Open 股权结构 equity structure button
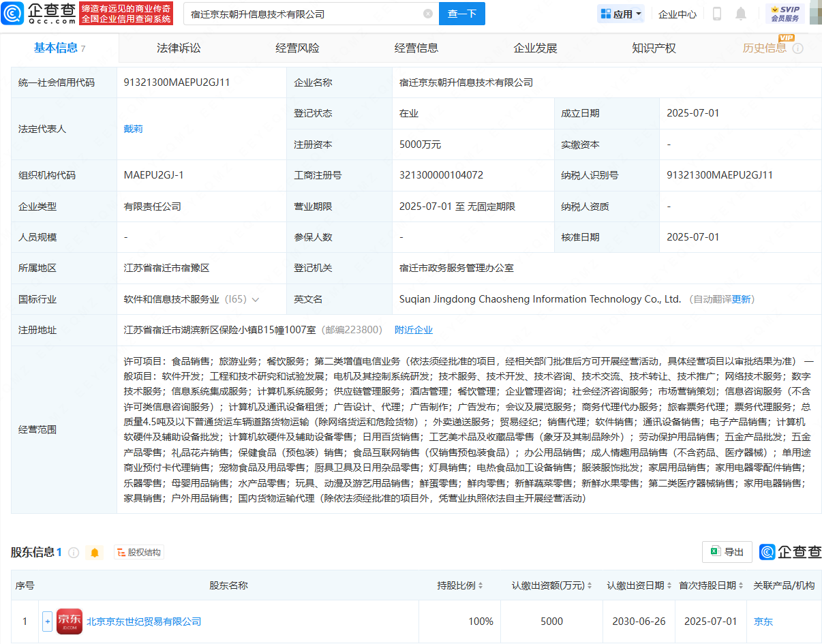 pyautogui.click(x=139, y=552)
